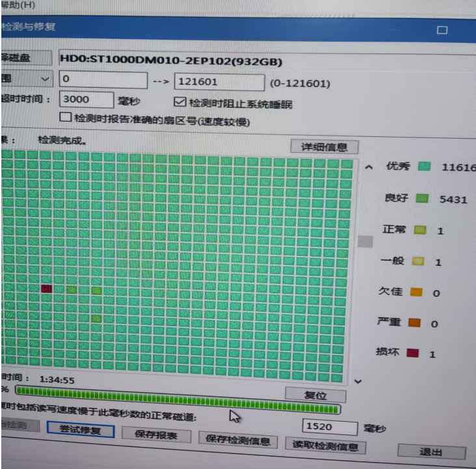Click the 保存报表 button
The width and height of the screenshot is (476, 469).
[x=156, y=435]
